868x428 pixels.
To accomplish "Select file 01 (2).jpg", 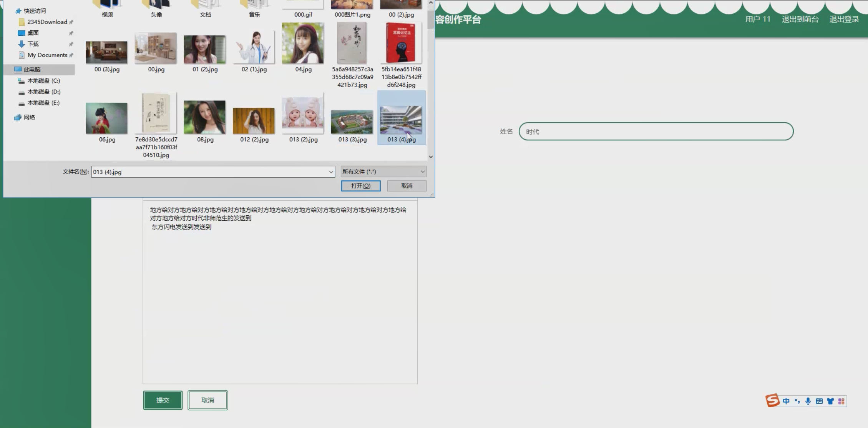I will [205, 49].
